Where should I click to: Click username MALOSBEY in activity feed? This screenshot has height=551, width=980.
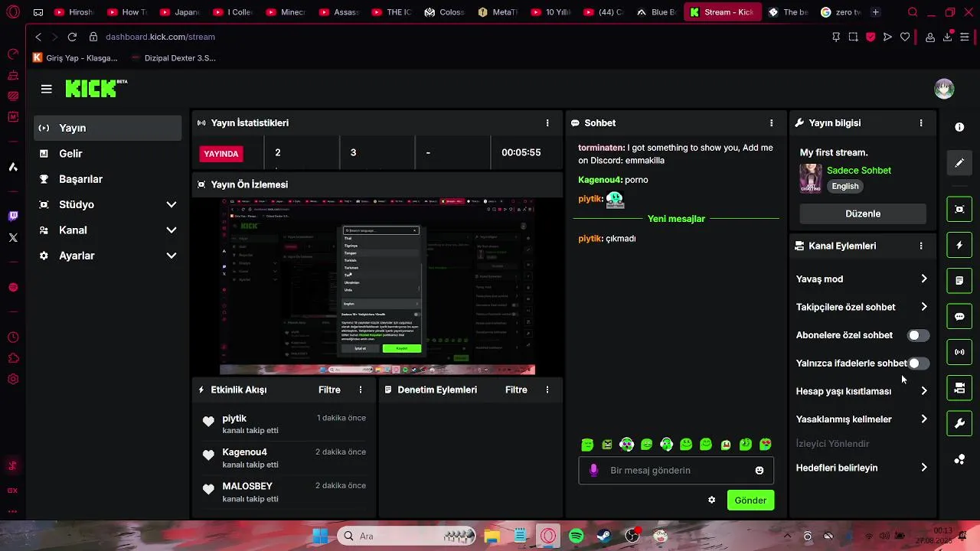point(247,486)
